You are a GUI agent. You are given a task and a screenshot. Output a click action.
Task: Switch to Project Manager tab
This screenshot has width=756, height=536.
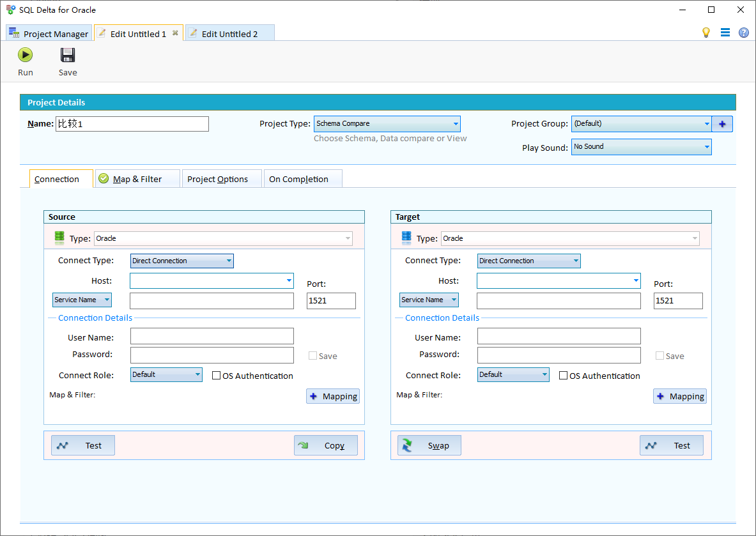tap(49, 33)
